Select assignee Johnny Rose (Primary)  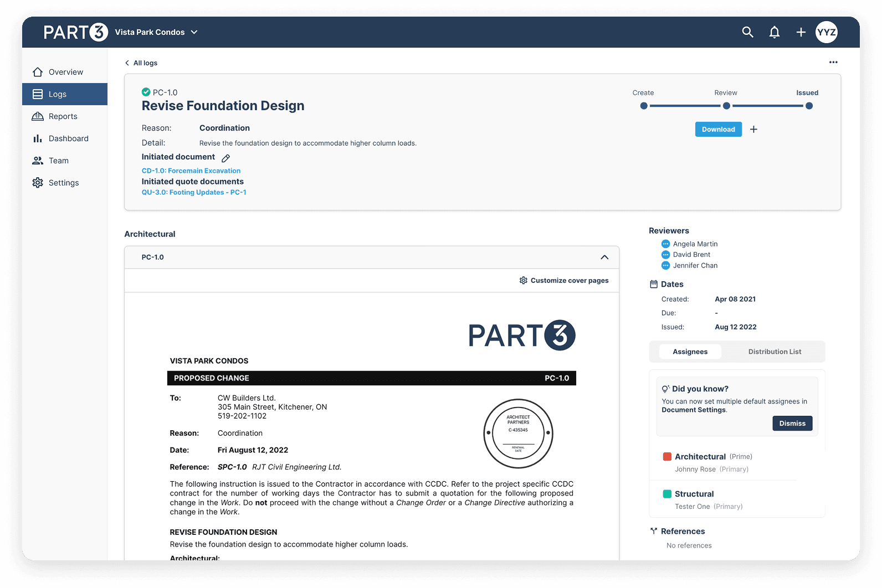[711, 469]
